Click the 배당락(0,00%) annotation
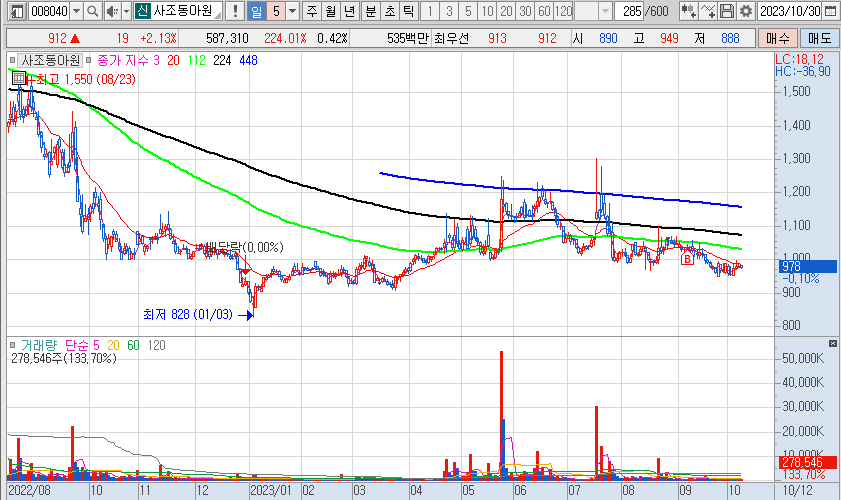 click(x=245, y=247)
